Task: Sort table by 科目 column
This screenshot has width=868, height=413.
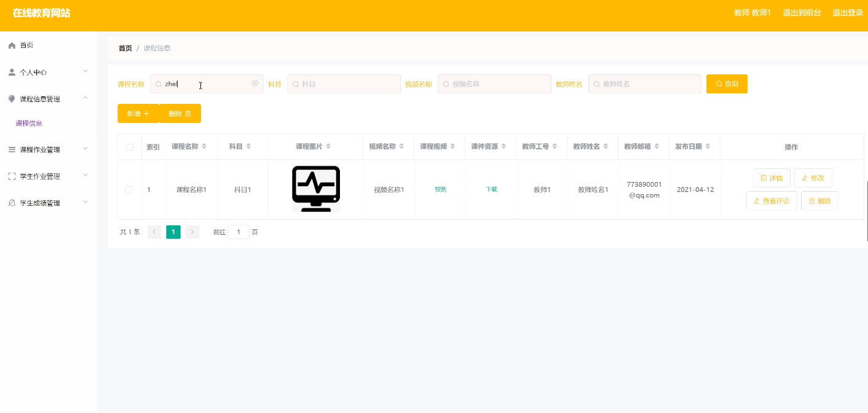Action: pyautogui.click(x=248, y=147)
